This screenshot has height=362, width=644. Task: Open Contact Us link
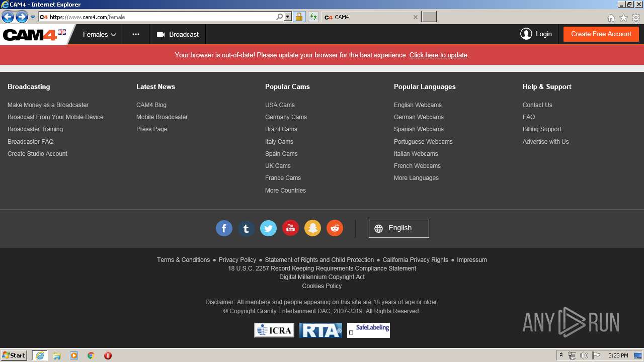537,105
